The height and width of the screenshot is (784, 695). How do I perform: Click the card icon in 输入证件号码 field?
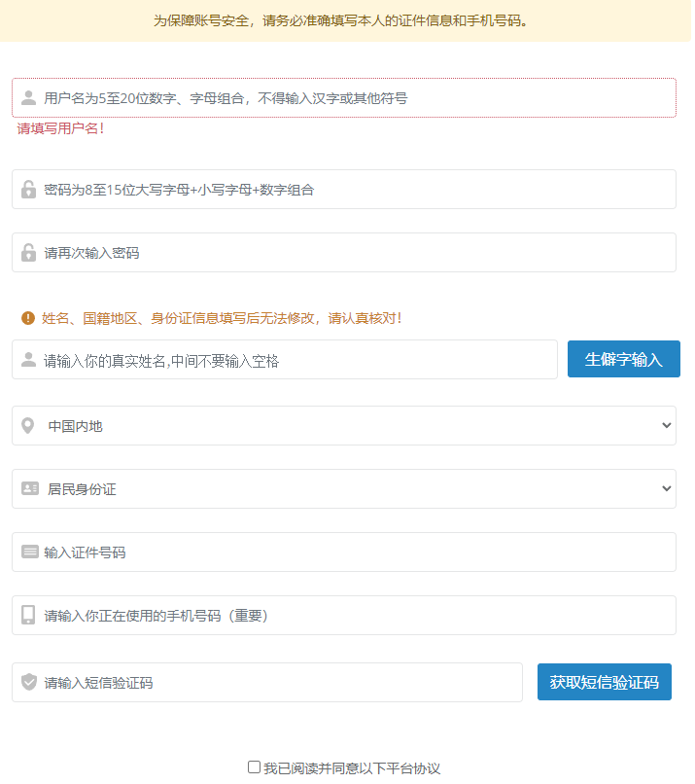[x=29, y=552]
